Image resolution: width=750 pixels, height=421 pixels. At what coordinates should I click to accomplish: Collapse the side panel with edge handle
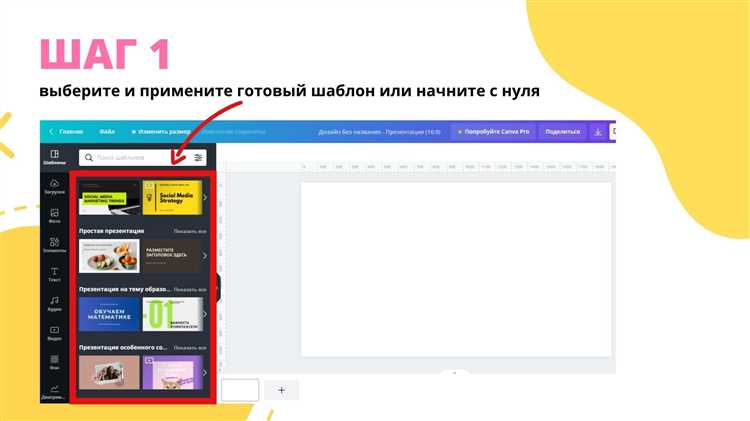coord(218,288)
